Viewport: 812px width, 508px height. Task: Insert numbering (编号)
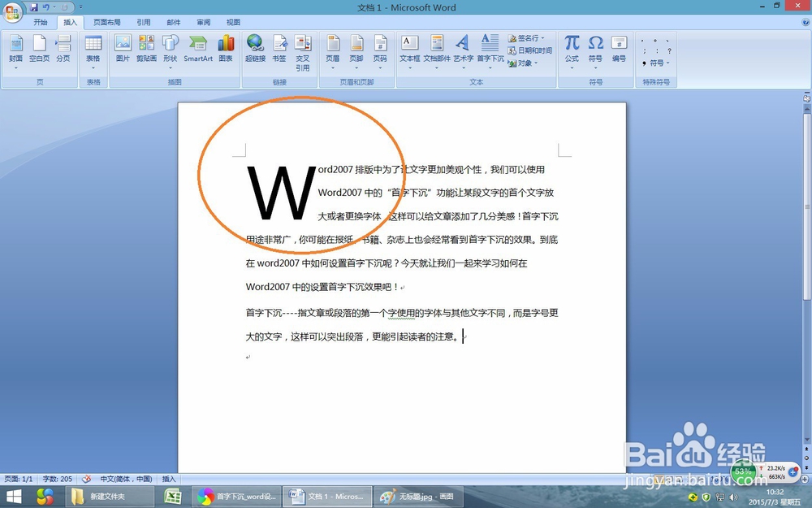[x=619, y=49]
